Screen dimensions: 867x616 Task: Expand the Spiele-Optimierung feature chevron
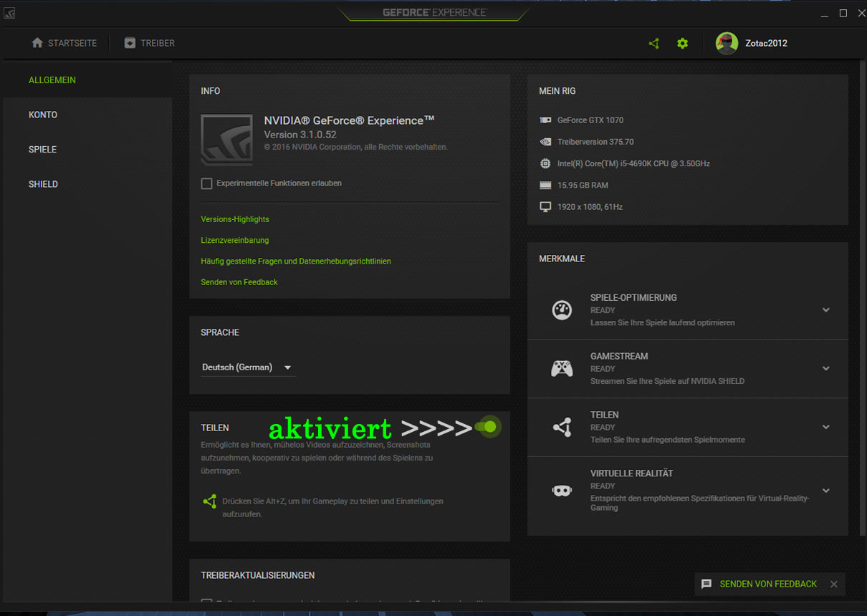pos(826,310)
